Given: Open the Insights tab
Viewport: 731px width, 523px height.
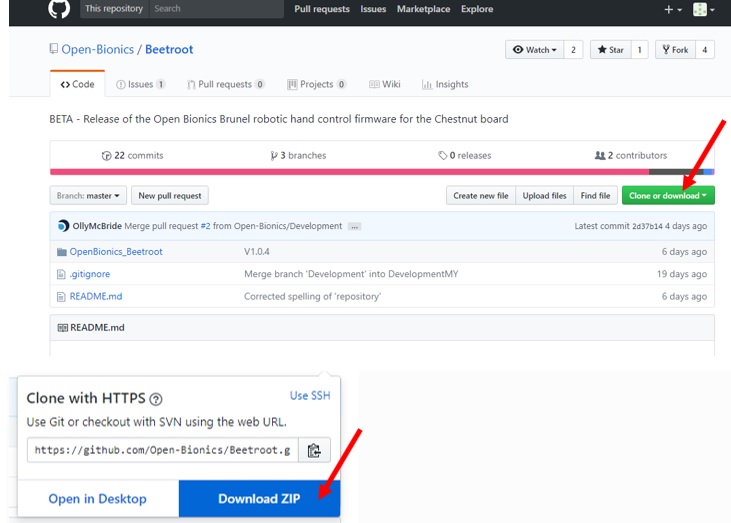Looking at the screenshot, I should pyautogui.click(x=445, y=84).
